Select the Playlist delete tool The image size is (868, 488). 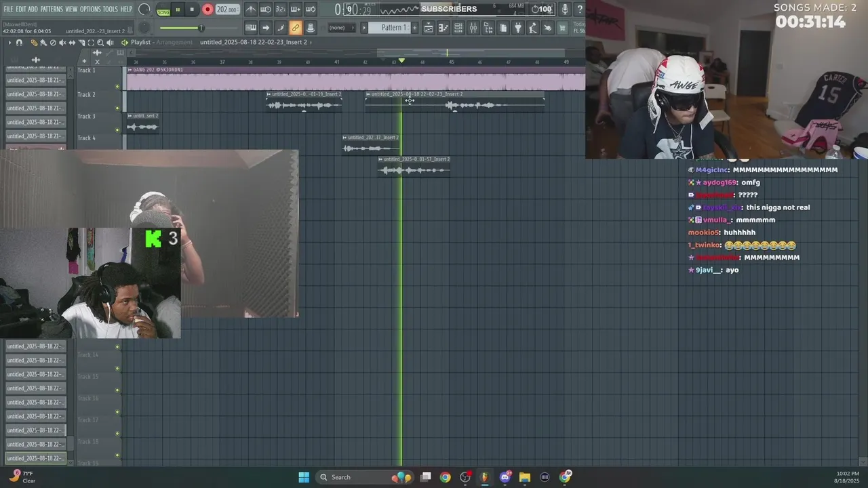pos(53,42)
